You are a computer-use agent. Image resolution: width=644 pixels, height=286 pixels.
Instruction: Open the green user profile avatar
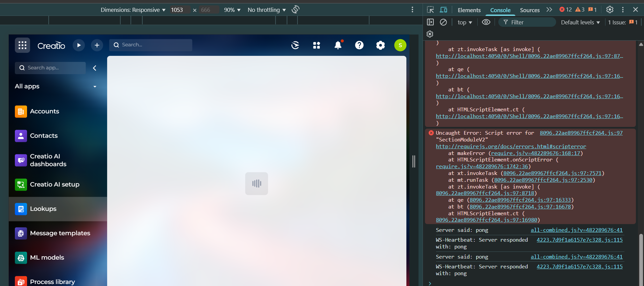[400, 45]
